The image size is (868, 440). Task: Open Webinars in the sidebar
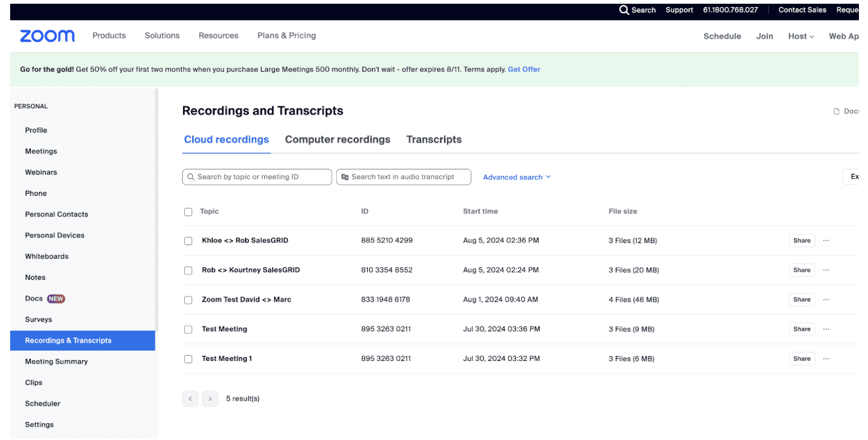(41, 172)
